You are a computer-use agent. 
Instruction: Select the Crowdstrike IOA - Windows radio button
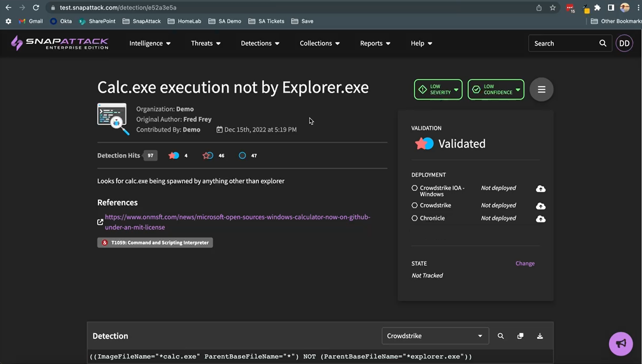coord(414,188)
